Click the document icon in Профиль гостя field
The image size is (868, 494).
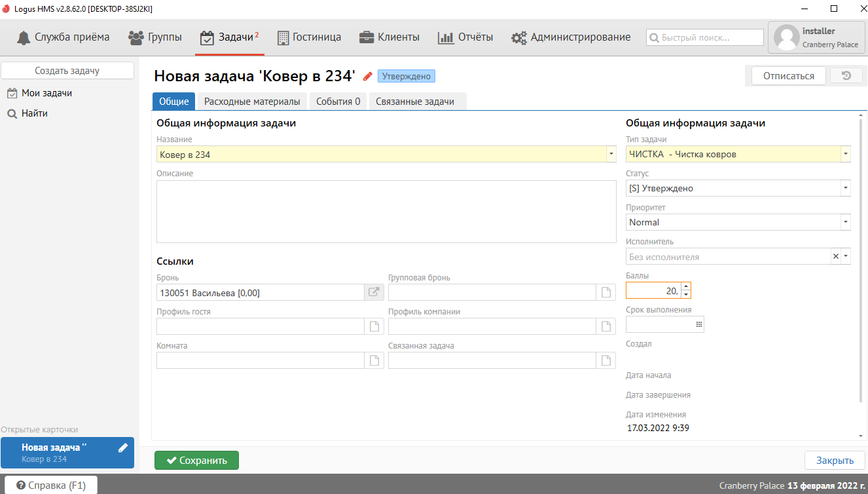374,326
